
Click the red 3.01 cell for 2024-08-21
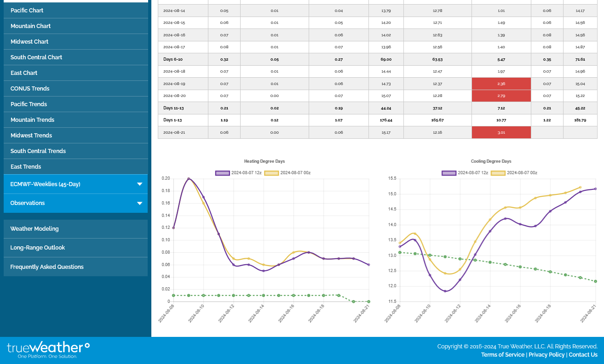(501, 132)
